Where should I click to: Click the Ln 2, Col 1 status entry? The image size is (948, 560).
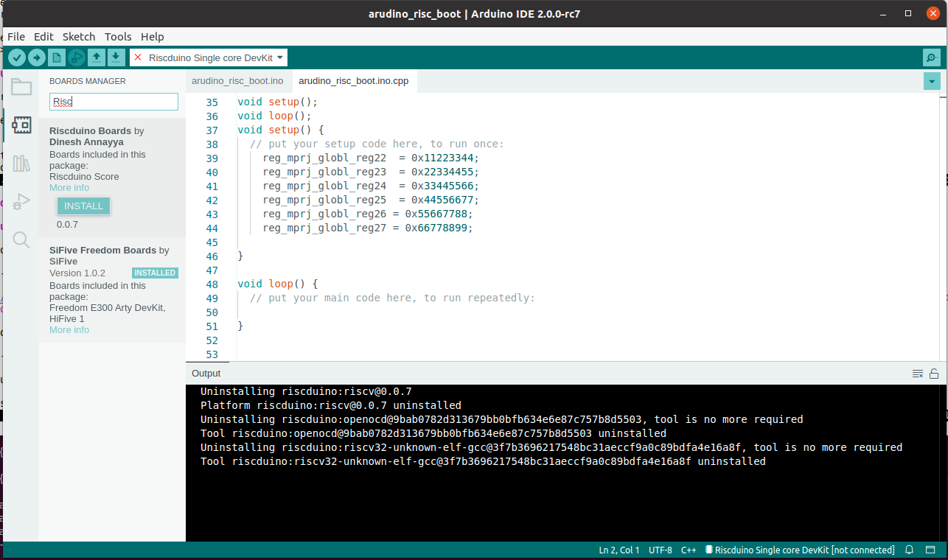click(619, 550)
